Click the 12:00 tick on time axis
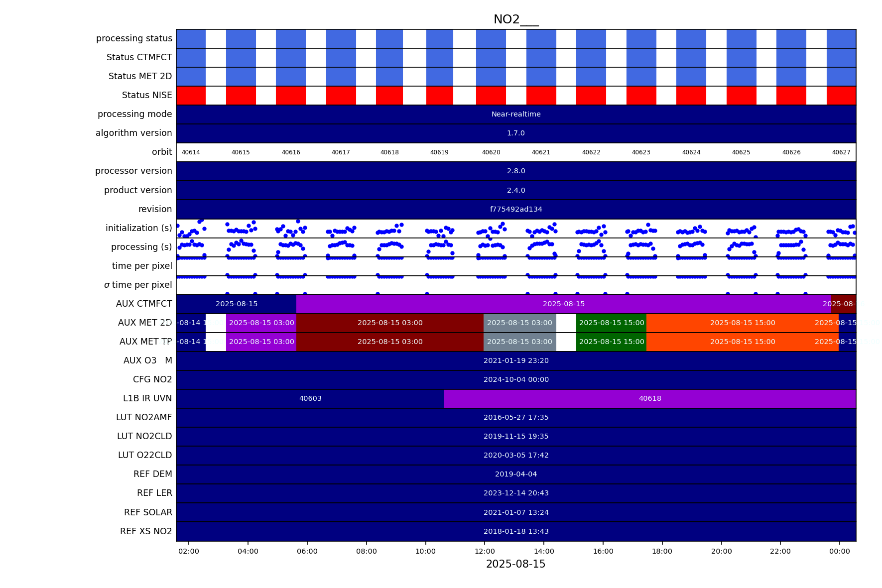This screenshot has width=882, height=588. [x=485, y=551]
